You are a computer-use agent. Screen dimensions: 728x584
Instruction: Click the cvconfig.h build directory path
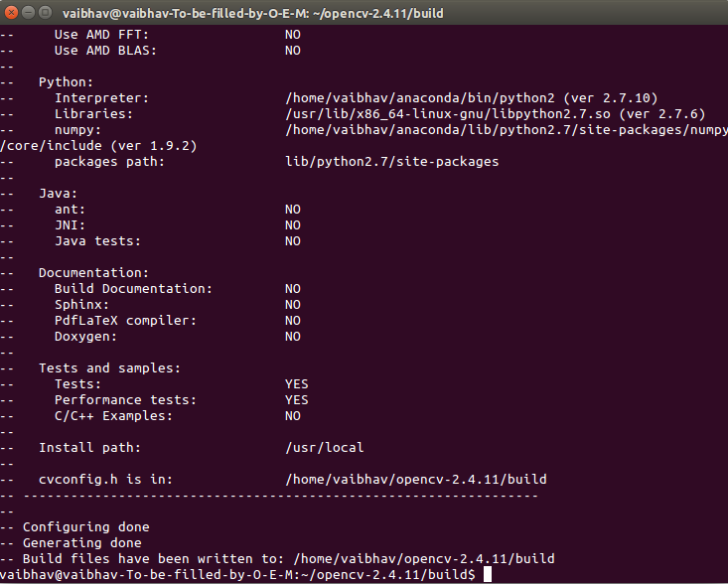click(415, 479)
